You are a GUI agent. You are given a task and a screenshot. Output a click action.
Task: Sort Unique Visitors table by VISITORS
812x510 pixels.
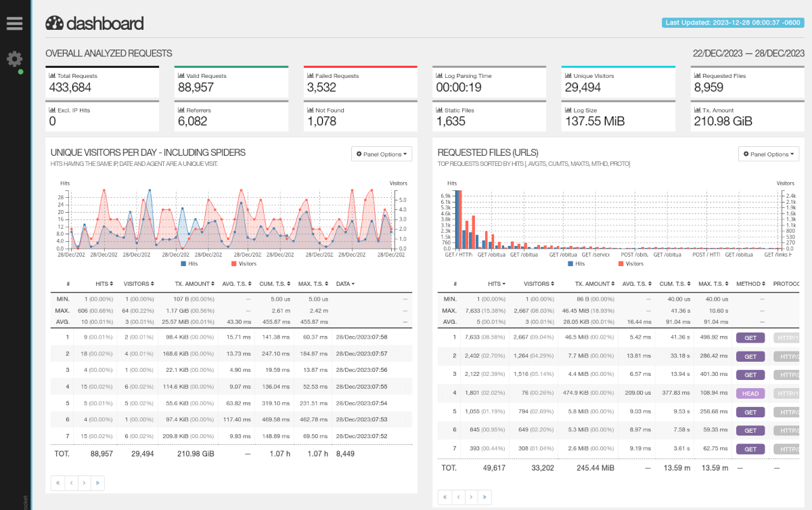[137, 284]
